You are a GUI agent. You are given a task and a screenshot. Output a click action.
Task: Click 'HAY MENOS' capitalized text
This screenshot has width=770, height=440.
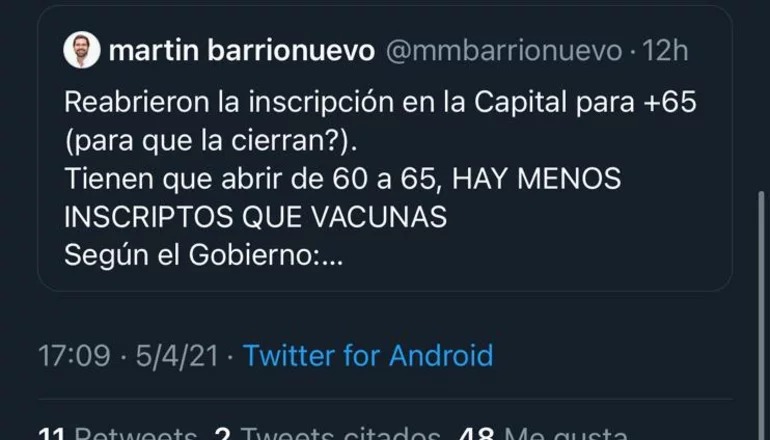536,178
